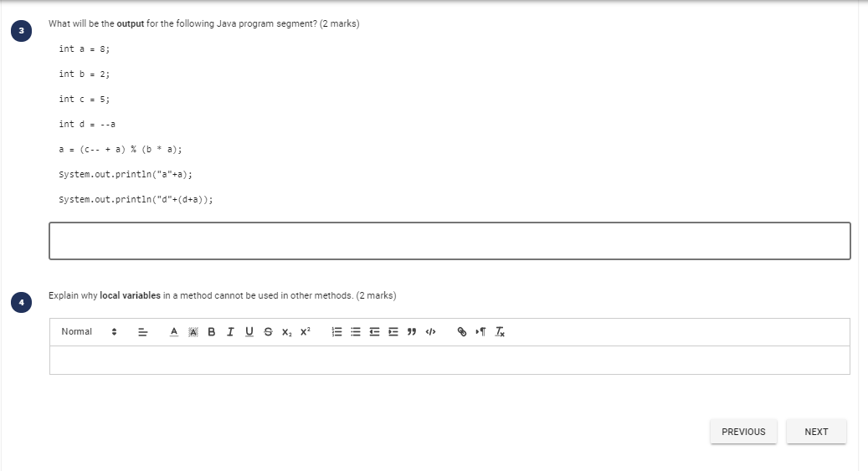Viewport: 868px width, 471px height.
Task: Click the code line 'int d = --a'
Action: [87, 124]
